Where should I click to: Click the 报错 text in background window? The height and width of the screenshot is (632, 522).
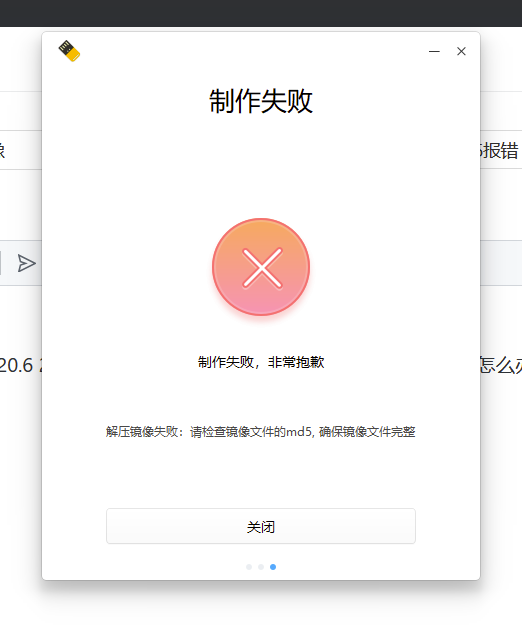click(500, 151)
